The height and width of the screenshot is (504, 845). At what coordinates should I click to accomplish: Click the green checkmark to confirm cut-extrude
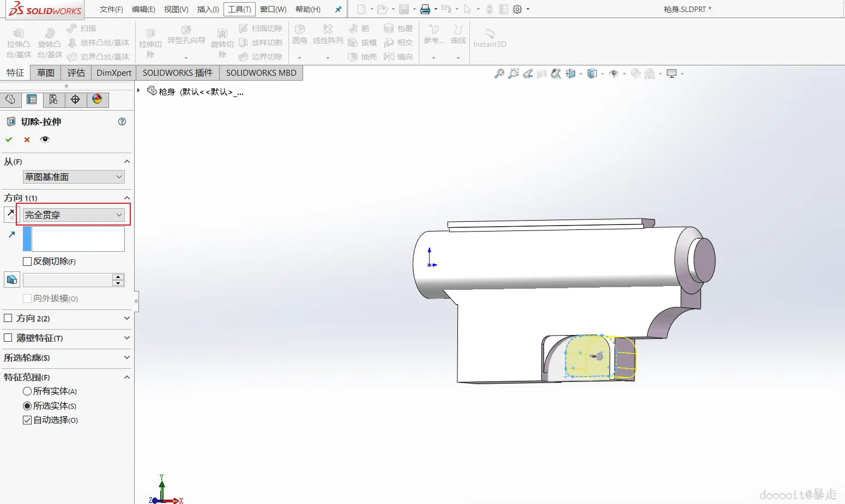[x=9, y=139]
